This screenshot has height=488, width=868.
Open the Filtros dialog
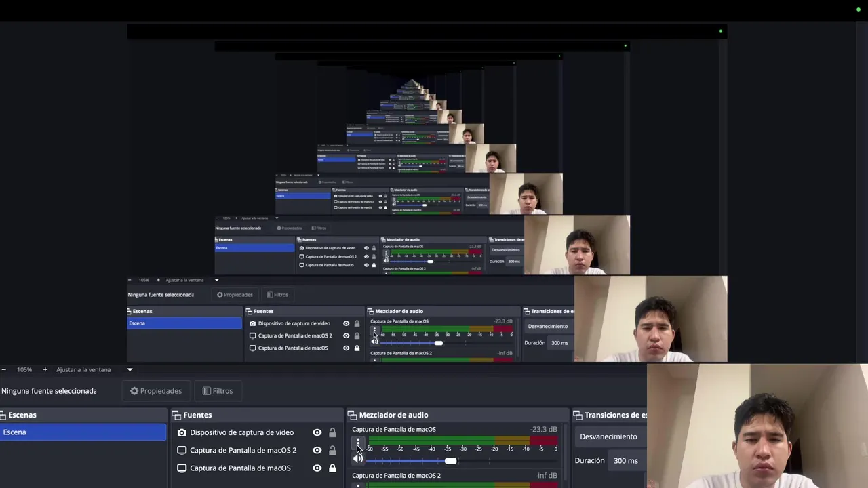pos(218,391)
